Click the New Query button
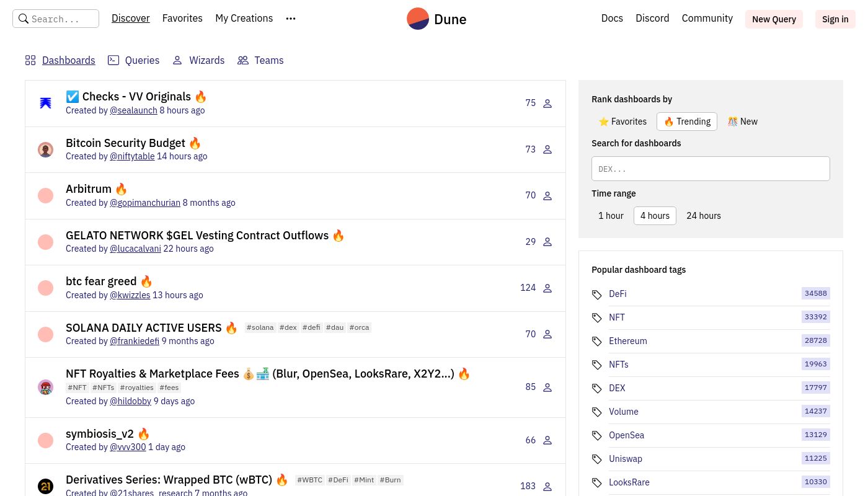 point(774,19)
